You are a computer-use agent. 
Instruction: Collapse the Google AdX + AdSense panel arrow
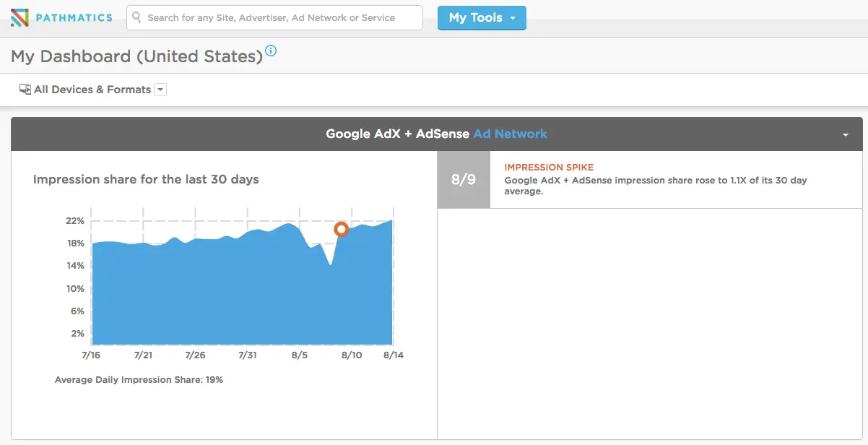pyautogui.click(x=846, y=134)
